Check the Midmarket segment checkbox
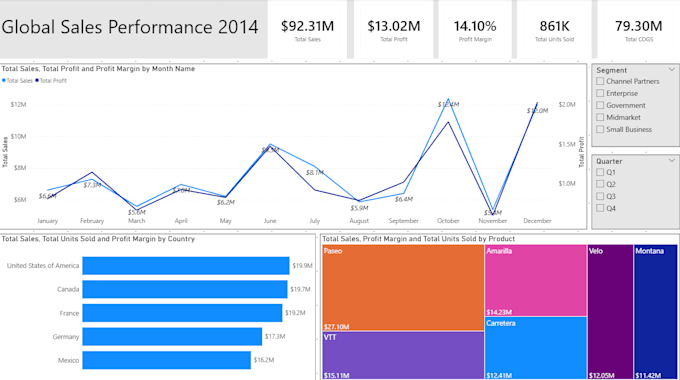The height and width of the screenshot is (380, 680). pyautogui.click(x=600, y=117)
